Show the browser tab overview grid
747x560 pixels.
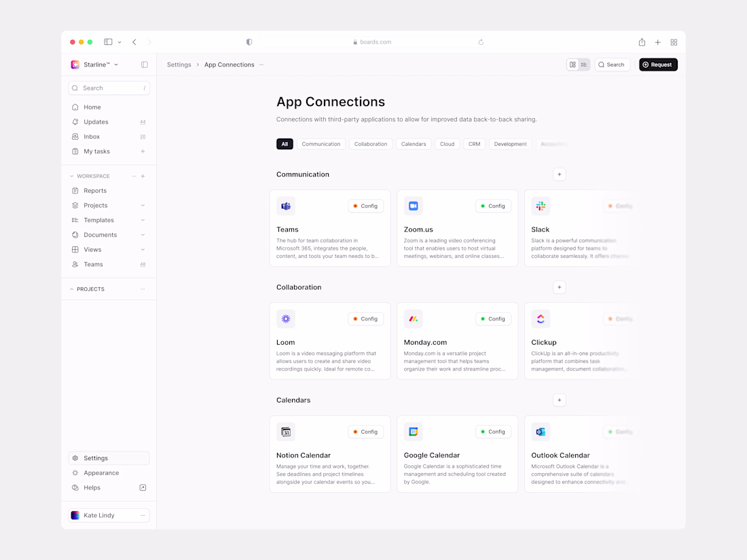pyautogui.click(x=674, y=42)
